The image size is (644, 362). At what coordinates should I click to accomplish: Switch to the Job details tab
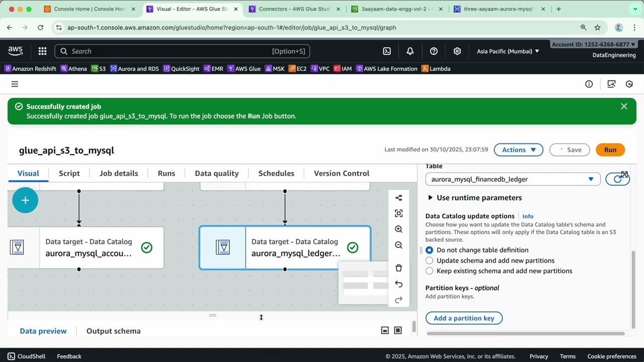pyautogui.click(x=119, y=173)
